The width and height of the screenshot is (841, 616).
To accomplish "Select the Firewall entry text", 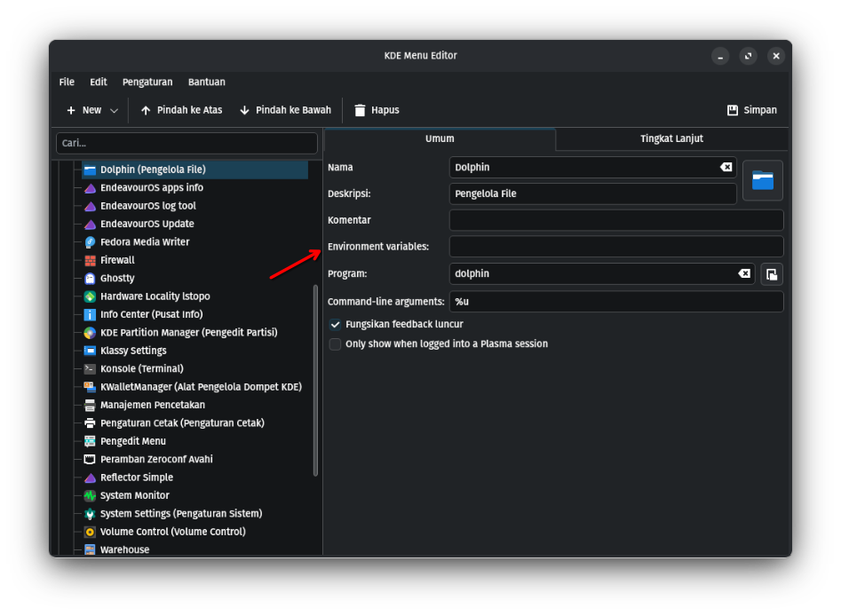I will (x=117, y=261).
